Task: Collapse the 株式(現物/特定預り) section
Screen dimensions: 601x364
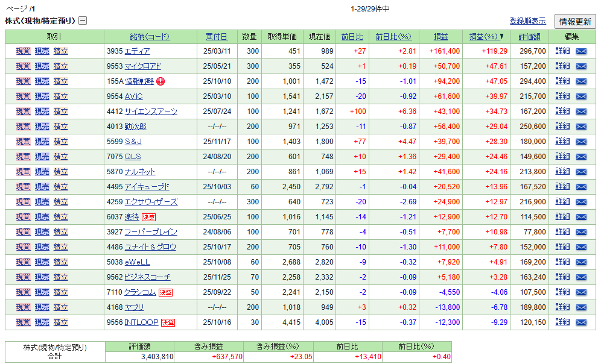Action: pos(83,20)
